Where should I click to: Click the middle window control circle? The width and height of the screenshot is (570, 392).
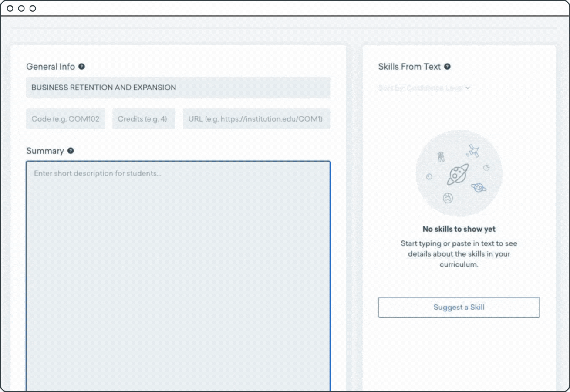21,8
